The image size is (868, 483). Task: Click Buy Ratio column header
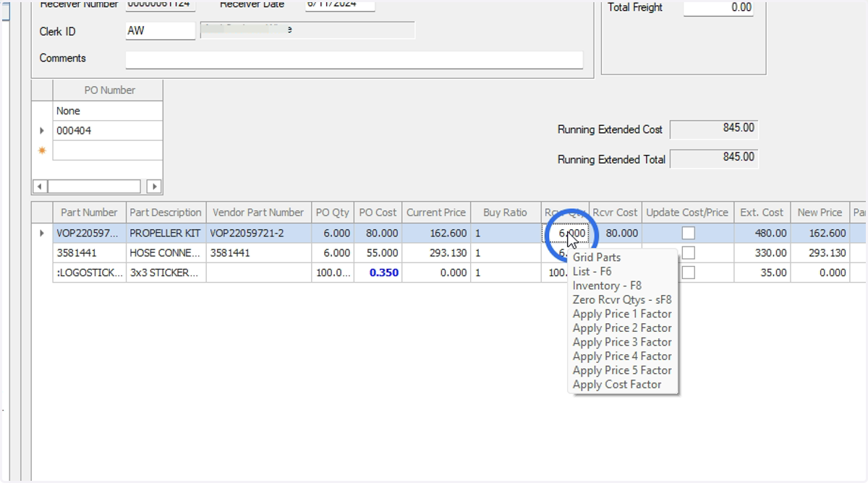tap(505, 213)
